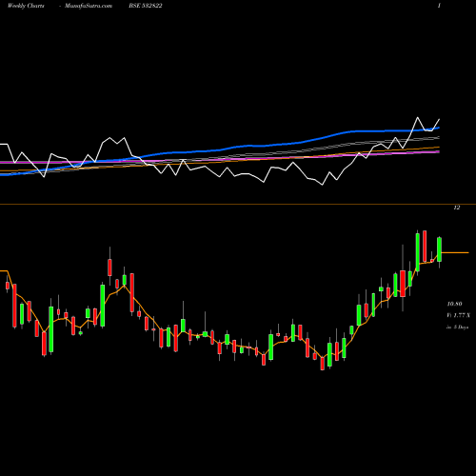476x476 pixels.
Task: Click the "MunafaSutra.com" header text
Action: [x=89, y=6]
